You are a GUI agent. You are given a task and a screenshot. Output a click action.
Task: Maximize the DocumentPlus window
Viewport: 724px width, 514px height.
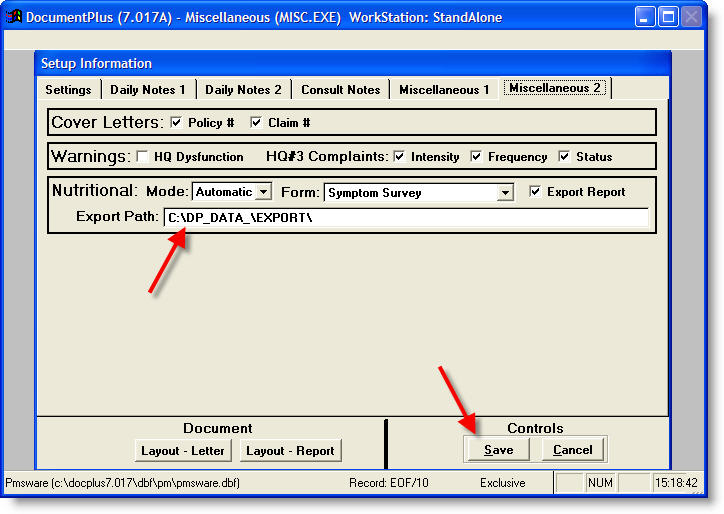coord(668,18)
